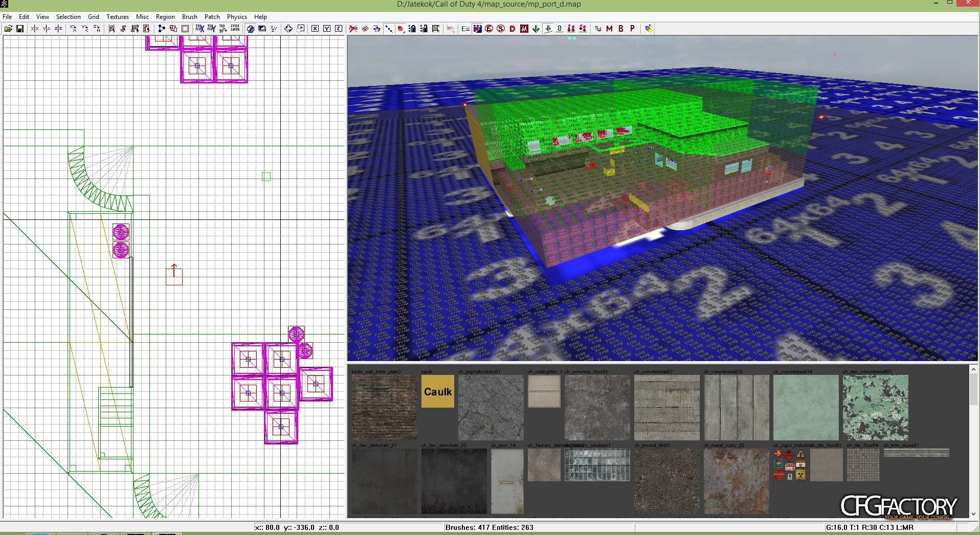This screenshot has height=535, width=980.
Task: Pick the ch_dec_concretewall03 peeling paint texture
Action: 876,408
